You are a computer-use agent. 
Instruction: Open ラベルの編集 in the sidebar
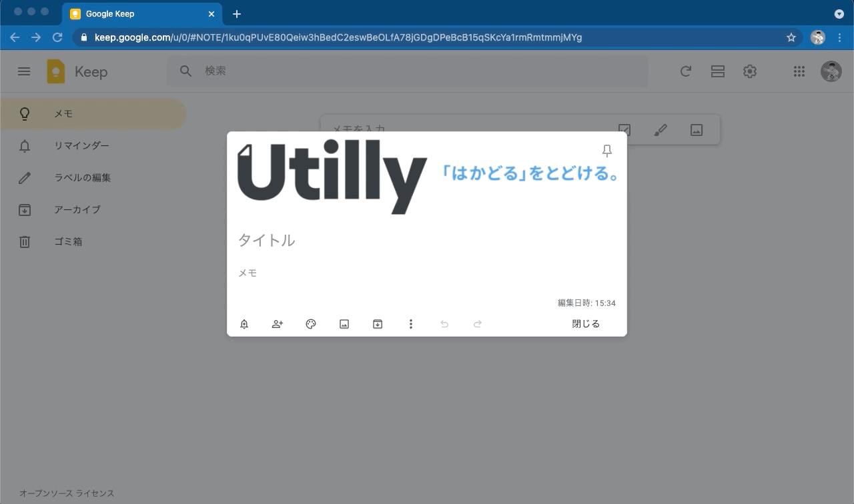coord(93,178)
